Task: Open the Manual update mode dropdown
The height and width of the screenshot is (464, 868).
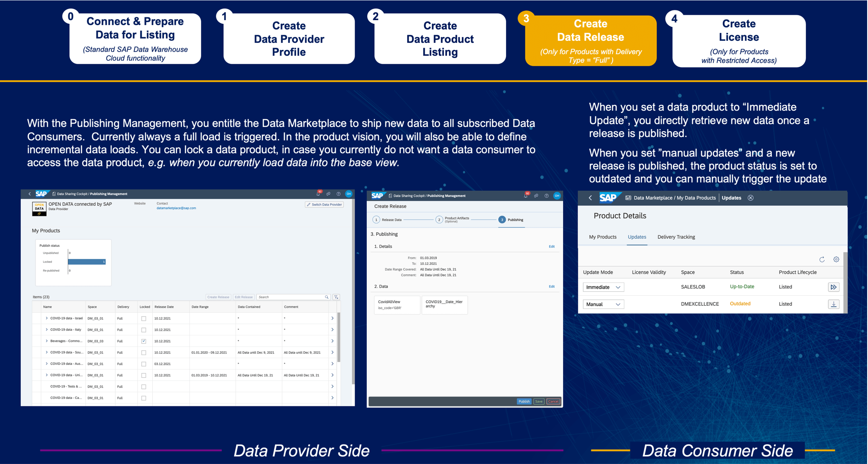Action: coord(603,304)
